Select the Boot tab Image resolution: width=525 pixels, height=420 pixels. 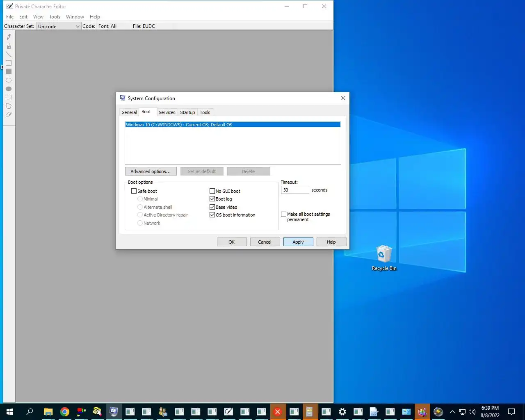pos(146,112)
